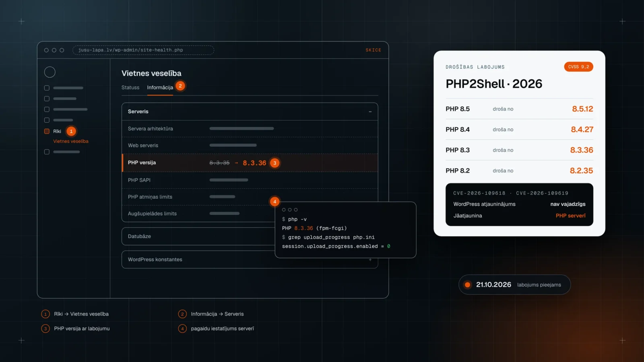Switch to the Statuss tab

(x=130, y=87)
